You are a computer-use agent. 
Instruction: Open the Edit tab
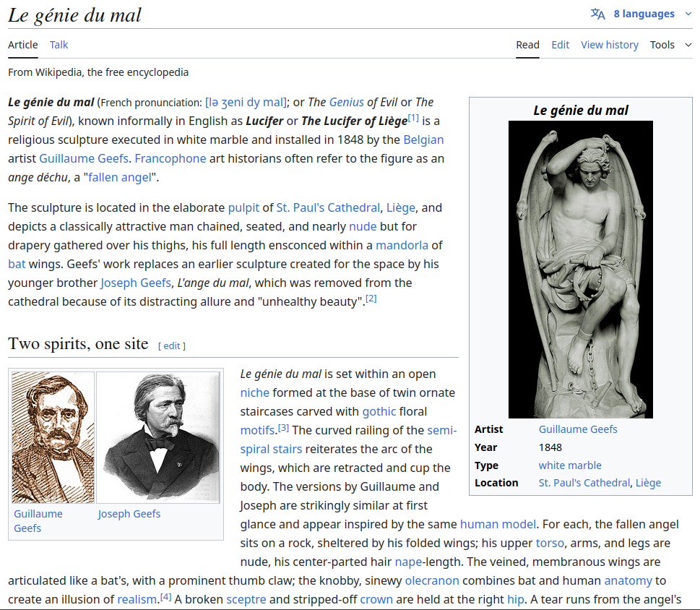coord(561,45)
